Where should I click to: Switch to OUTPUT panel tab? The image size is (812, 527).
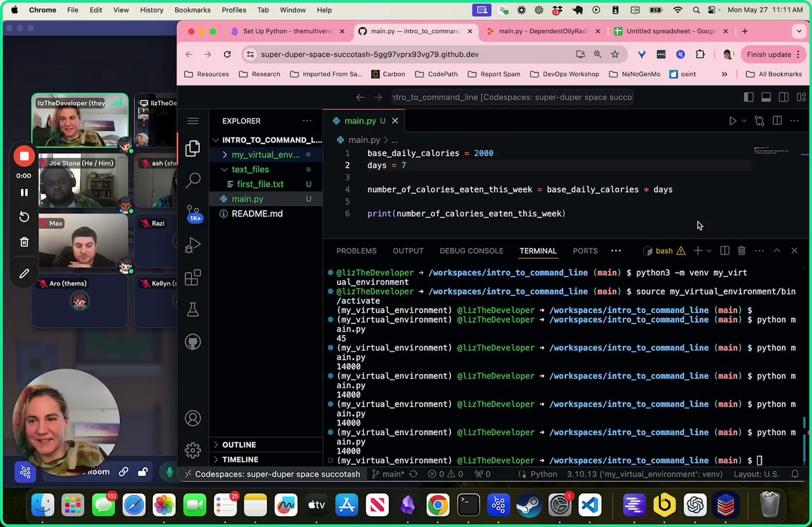click(408, 250)
